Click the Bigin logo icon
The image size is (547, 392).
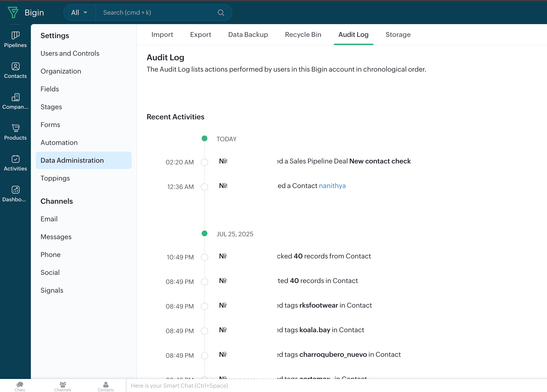point(13,12)
